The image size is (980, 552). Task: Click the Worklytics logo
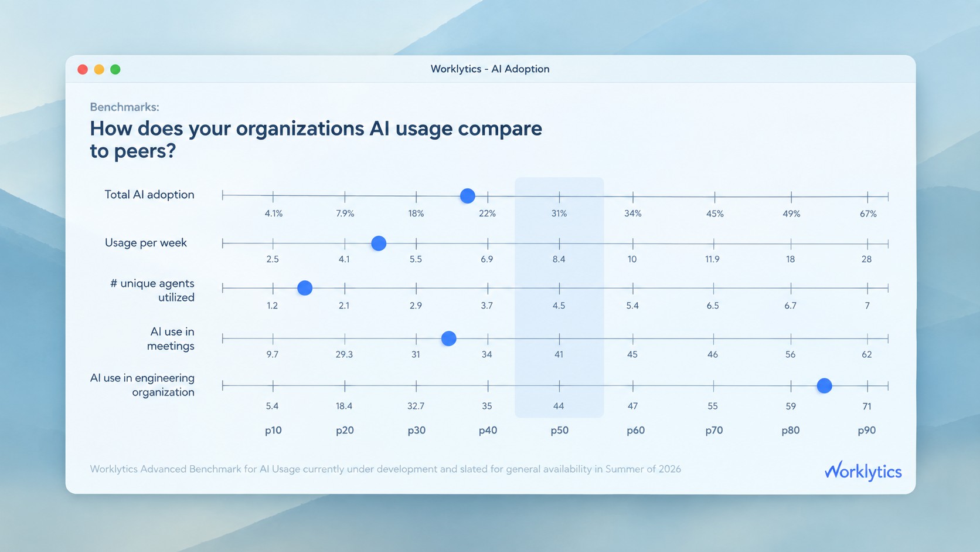(863, 471)
